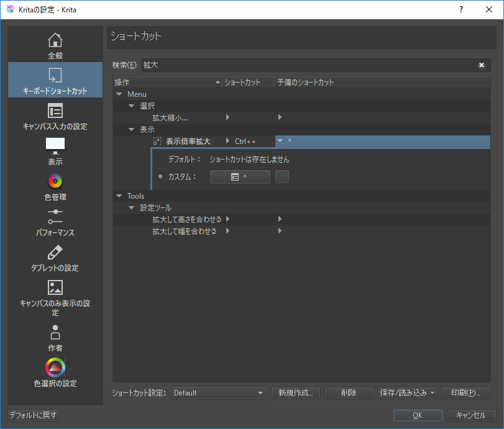
Task: Clear the search field with the X icon
Action: [x=482, y=65]
